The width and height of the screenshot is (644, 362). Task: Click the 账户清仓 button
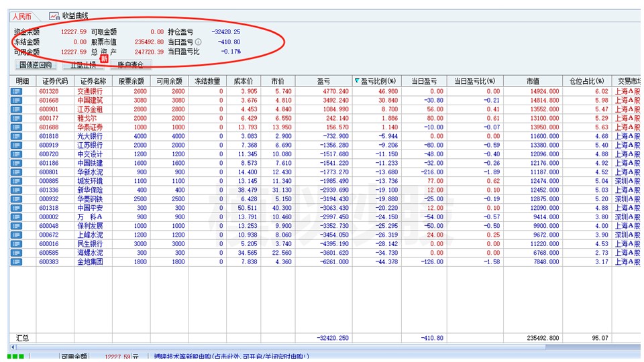point(131,65)
